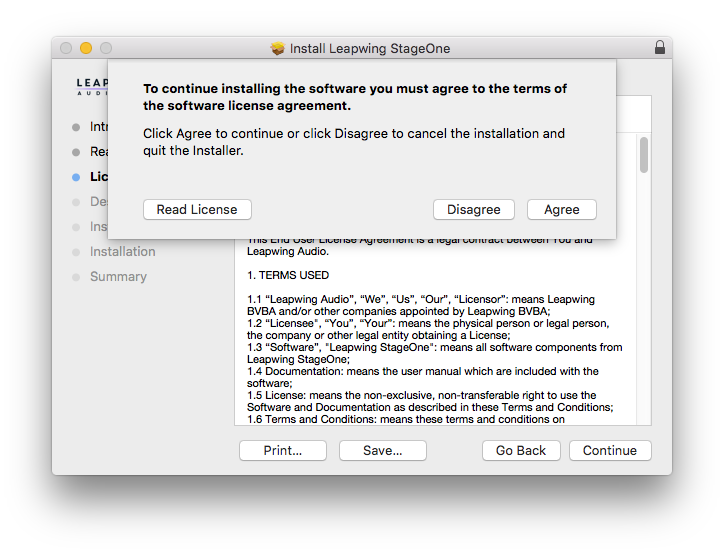726x558 pixels.
Task: Click the 1.2 "Licensee" definition line
Action: pyautogui.click(x=428, y=329)
